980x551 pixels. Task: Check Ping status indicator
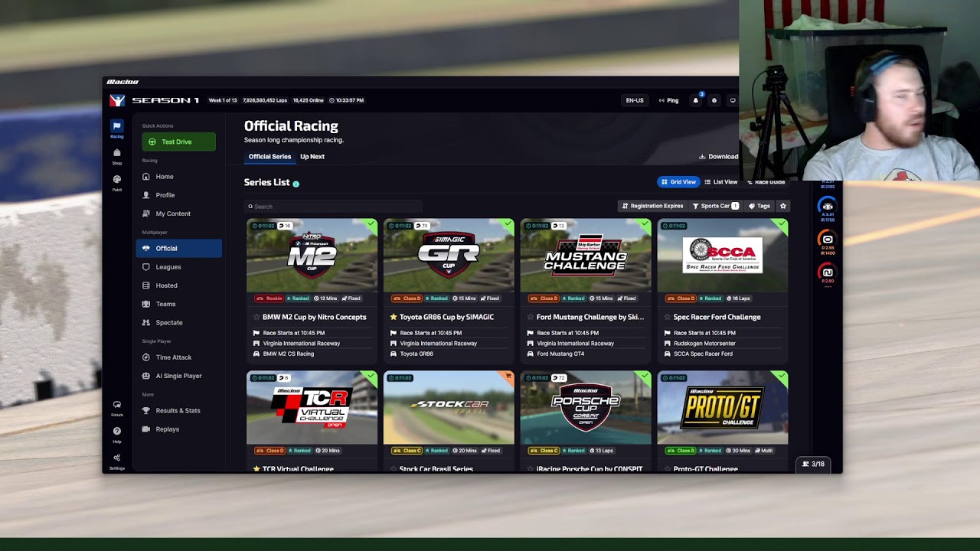click(x=668, y=100)
